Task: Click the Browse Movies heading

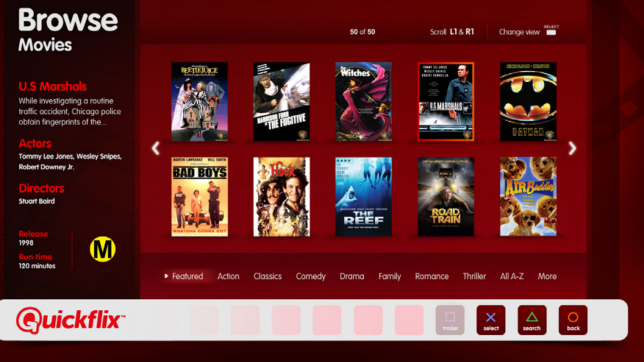Action: point(68,30)
